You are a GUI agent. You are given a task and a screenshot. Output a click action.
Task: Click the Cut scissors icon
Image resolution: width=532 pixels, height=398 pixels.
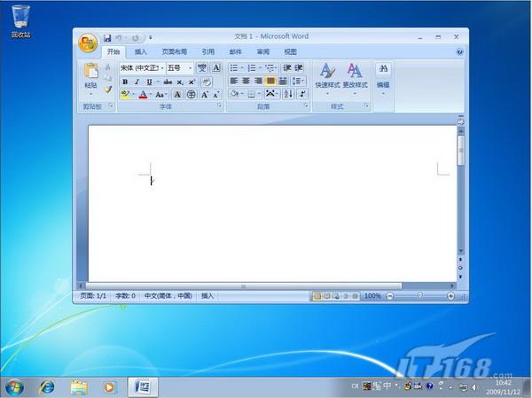pos(108,67)
